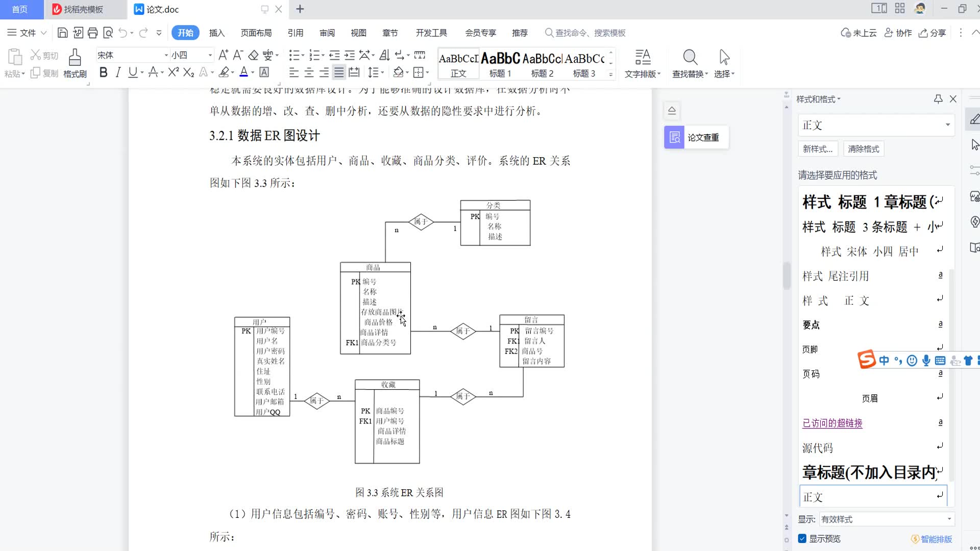Viewport: 980px width, 551px height.
Task: Open Find and Replace tool
Action: pyautogui.click(x=690, y=63)
